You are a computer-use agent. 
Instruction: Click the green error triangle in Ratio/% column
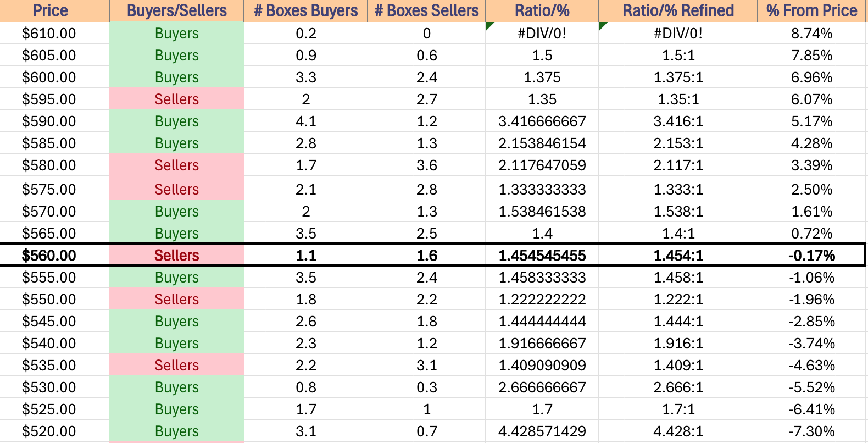[x=489, y=25]
